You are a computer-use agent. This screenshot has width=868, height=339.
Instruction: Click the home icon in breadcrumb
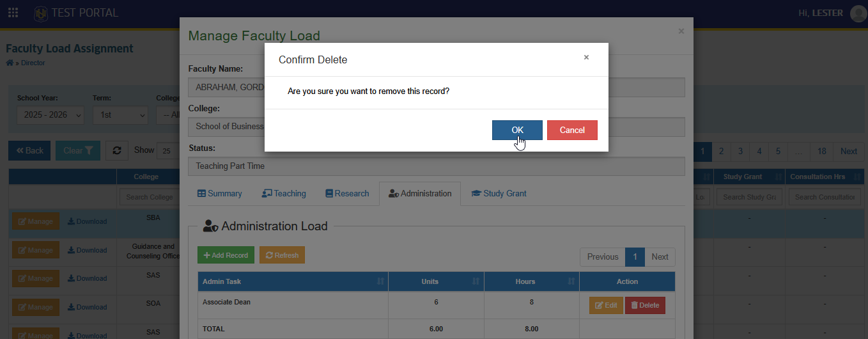(10, 63)
